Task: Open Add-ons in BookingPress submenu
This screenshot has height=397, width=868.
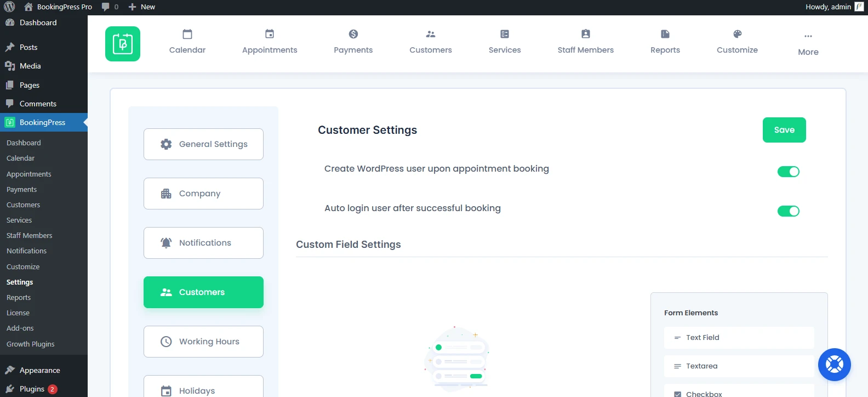Action: click(x=20, y=328)
